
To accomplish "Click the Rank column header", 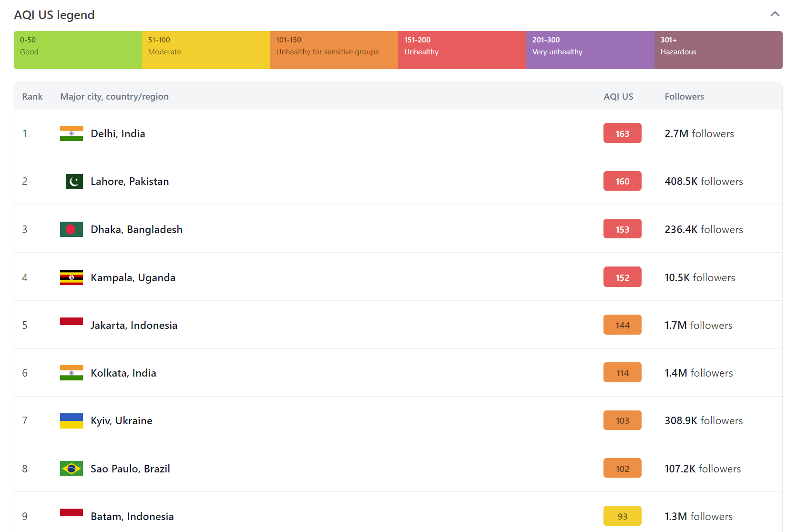I will click(32, 96).
